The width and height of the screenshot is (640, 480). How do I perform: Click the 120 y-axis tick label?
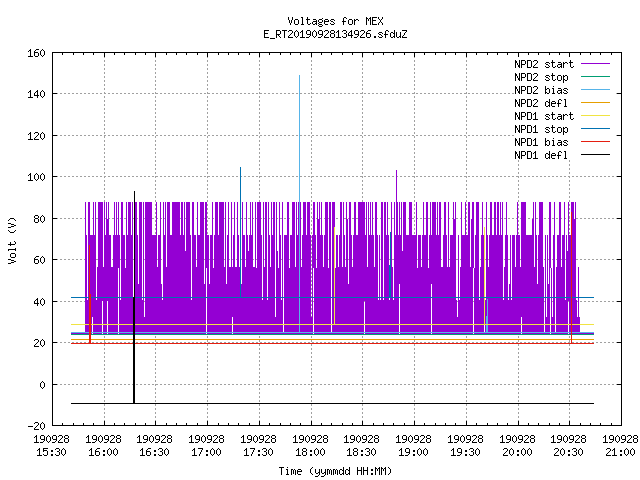(36, 136)
